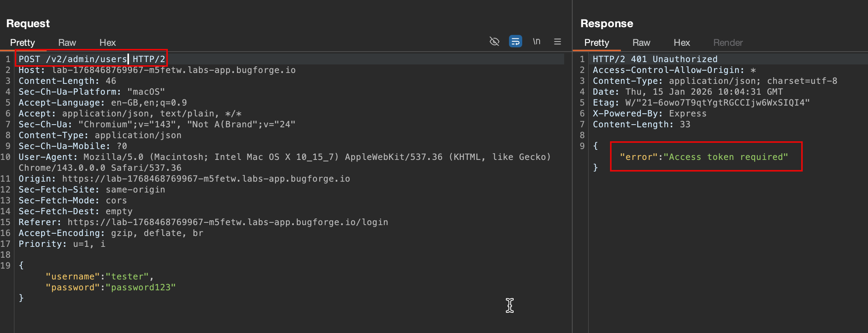Viewport: 868px width, 333px height.
Task: Open the Request hamburger options menu
Action: click(557, 42)
